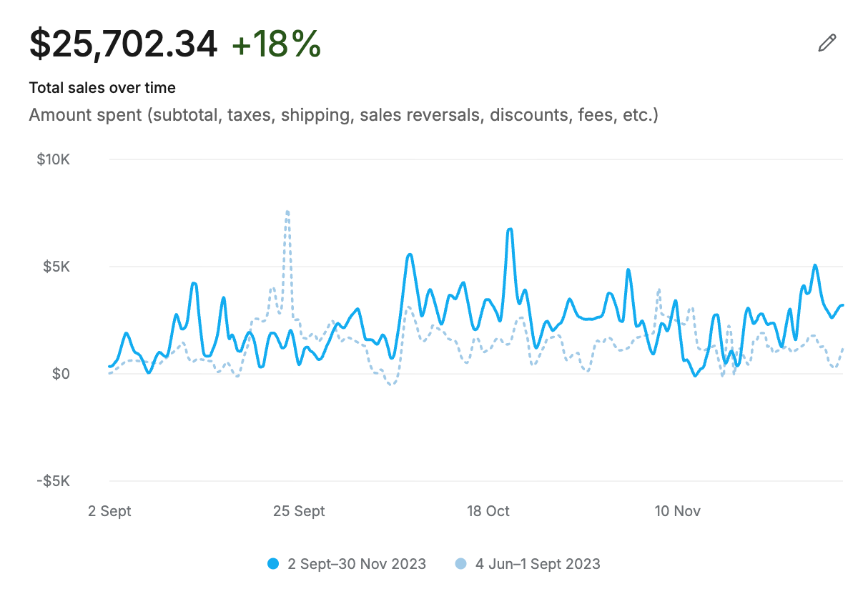868x609 pixels.
Task: Toggle the 2 Sept–30 Nov 2023 legend series
Action: (347, 564)
